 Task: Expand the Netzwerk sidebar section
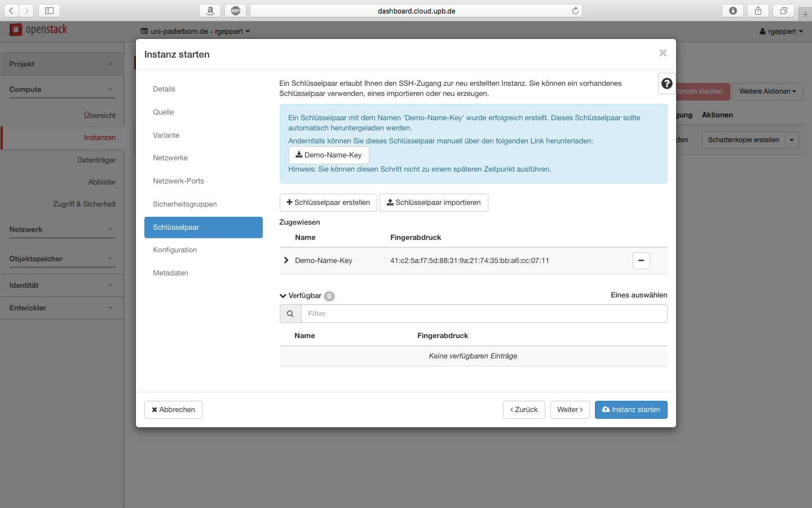tap(62, 230)
